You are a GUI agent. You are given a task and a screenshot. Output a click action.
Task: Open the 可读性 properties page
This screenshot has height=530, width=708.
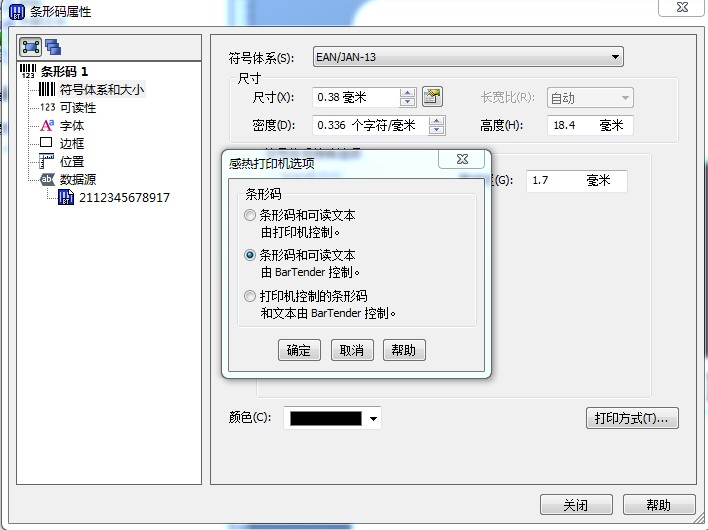pyautogui.click(x=78, y=107)
